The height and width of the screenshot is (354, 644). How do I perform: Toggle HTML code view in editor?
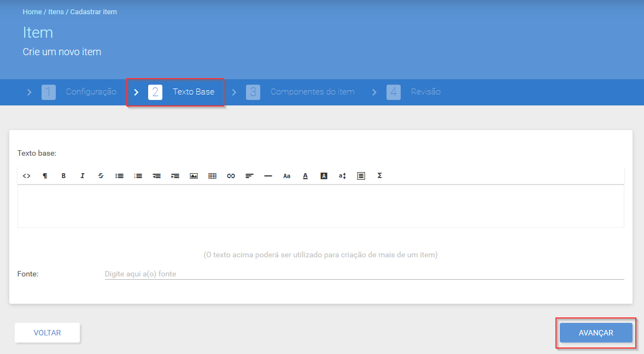(27, 176)
